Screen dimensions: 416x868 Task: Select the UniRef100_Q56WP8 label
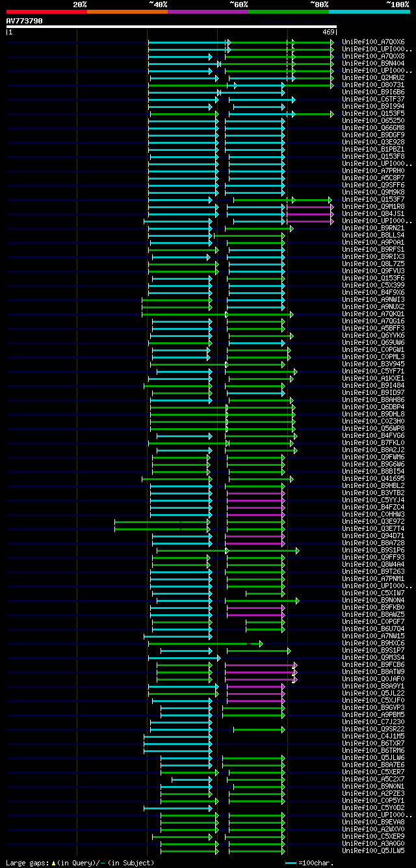373,429
